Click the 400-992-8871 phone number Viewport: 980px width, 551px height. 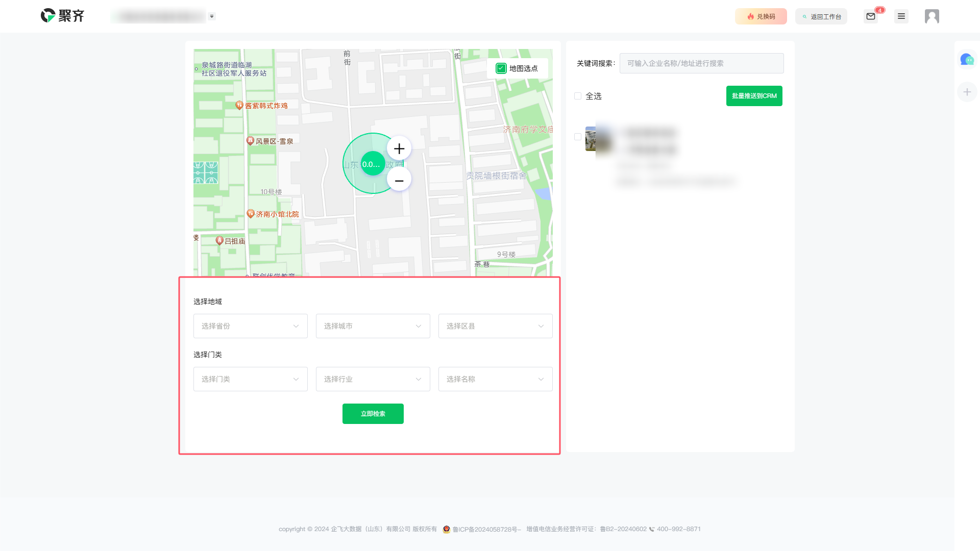[x=678, y=529]
